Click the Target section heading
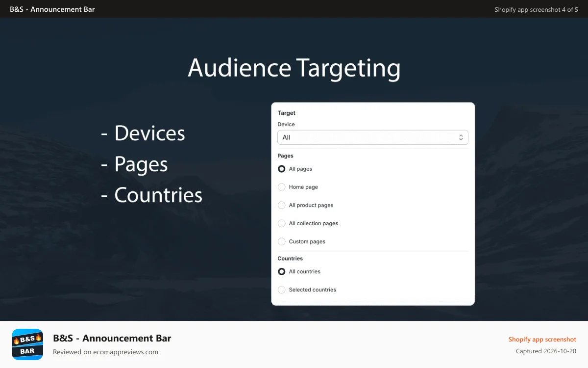 point(287,113)
